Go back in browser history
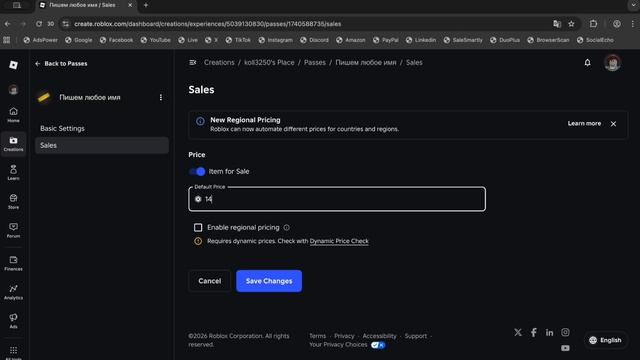The height and width of the screenshot is (360, 640). (x=8, y=24)
